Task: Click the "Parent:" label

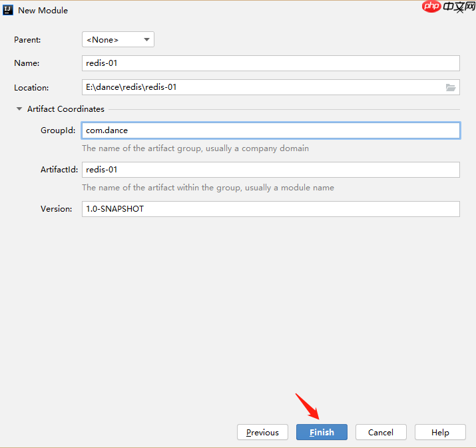Action: [27, 40]
